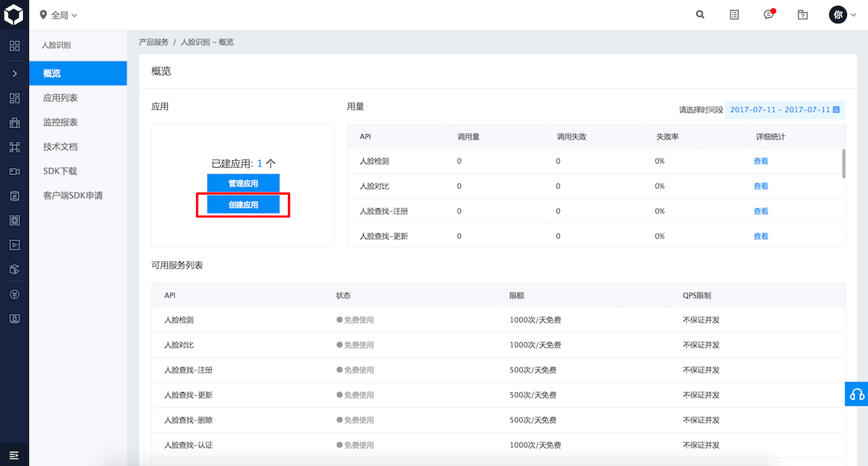Click the 人脸识别 sidebar heading
This screenshot has height=466, width=868.
tap(56, 45)
